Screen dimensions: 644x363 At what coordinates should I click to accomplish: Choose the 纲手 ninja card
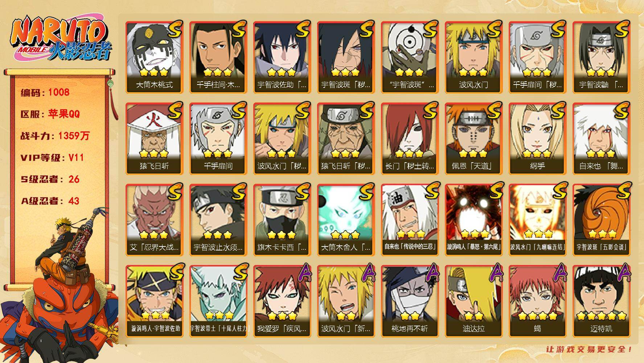point(537,138)
